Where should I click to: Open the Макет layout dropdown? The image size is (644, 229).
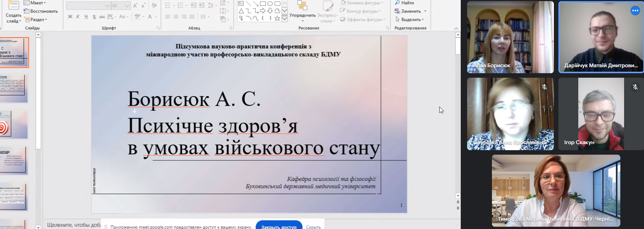35,3
